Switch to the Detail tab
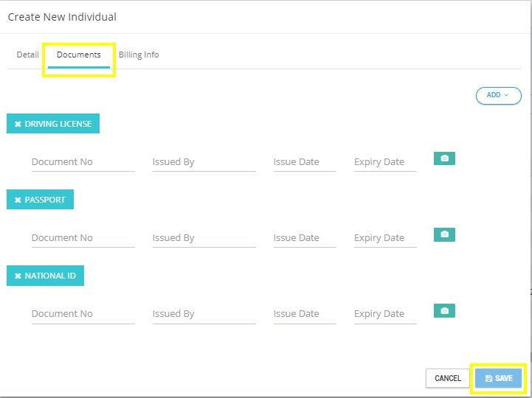 [x=27, y=55]
